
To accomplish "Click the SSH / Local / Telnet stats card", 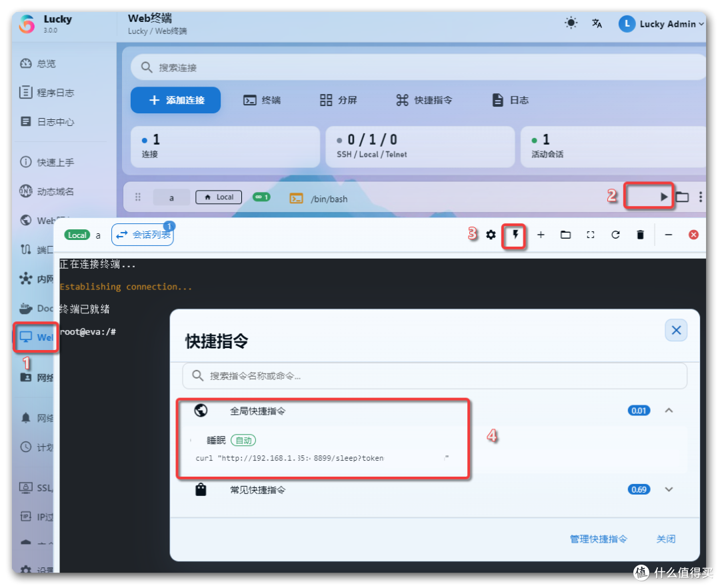I will [x=420, y=147].
